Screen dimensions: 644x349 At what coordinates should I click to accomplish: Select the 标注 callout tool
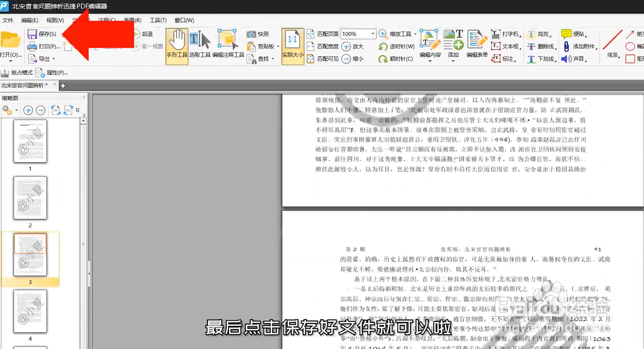503,59
